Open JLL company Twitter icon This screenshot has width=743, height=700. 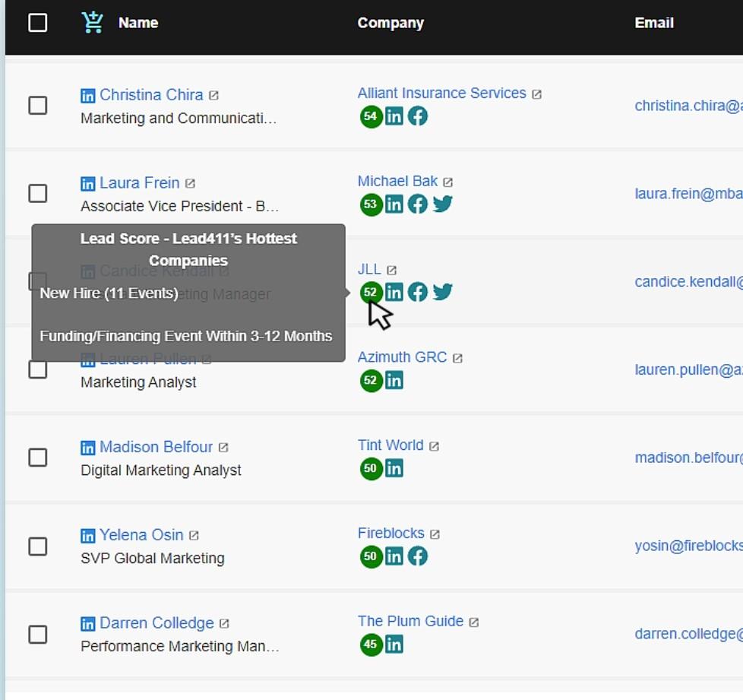coord(443,292)
